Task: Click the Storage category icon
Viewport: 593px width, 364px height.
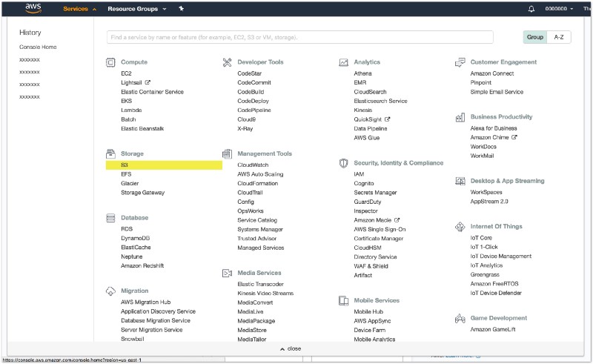Action: [110, 153]
